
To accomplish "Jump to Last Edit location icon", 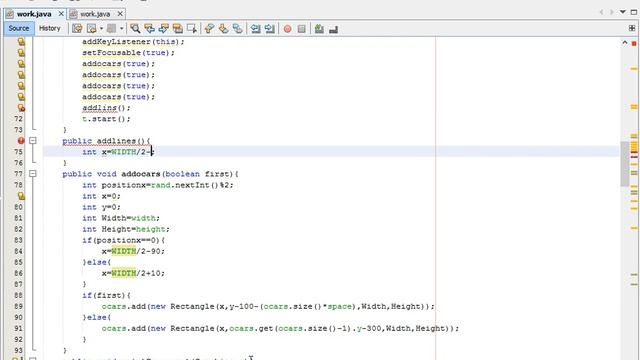I will pyautogui.click(x=77, y=29).
